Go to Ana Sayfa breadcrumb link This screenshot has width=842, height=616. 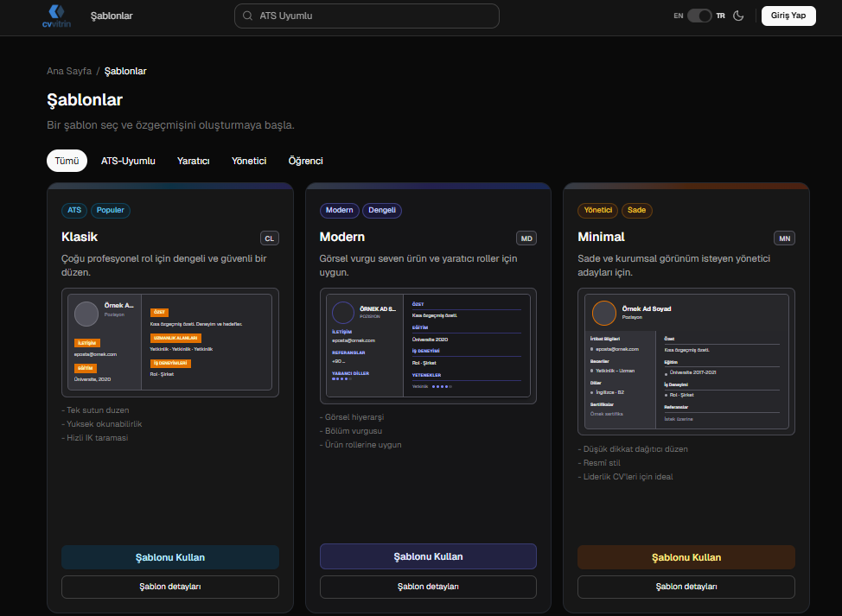pyautogui.click(x=69, y=71)
